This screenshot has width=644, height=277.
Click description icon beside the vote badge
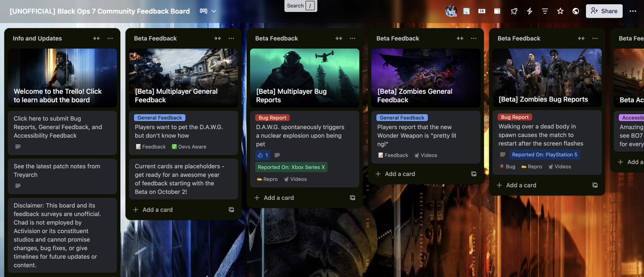(277, 155)
